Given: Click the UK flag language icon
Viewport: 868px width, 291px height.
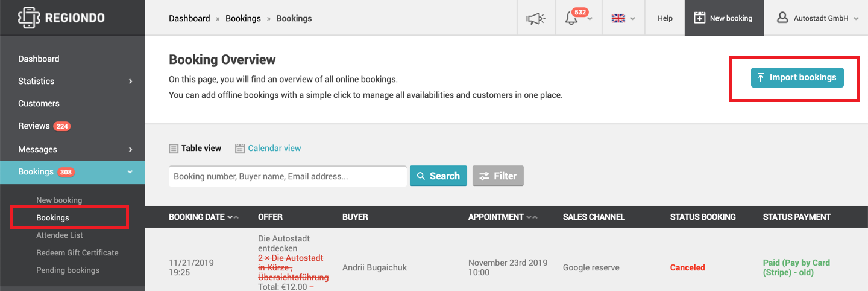Looking at the screenshot, I should pyautogui.click(x=618, y=18).
